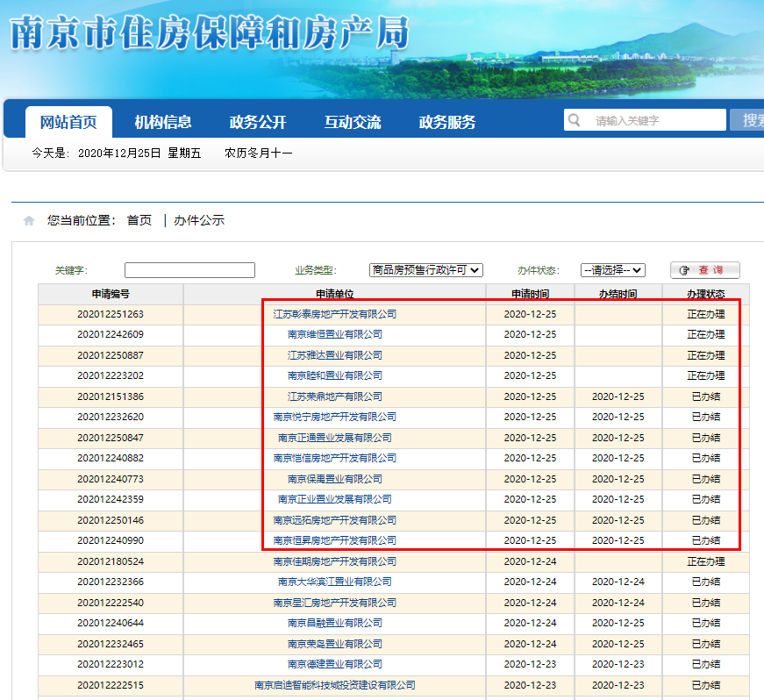Select application number 202012250146
Image resolution: width=764 pixels, height=700 pixels.
111,520
